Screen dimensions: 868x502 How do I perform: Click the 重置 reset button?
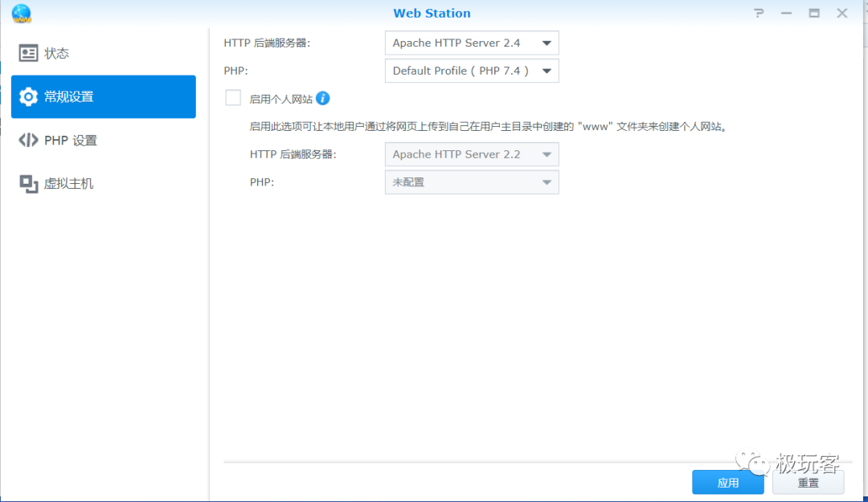click(x=809, y=483)
